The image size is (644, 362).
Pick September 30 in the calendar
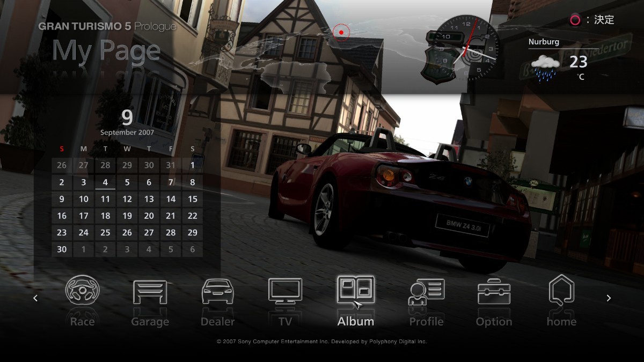(62, 249)
